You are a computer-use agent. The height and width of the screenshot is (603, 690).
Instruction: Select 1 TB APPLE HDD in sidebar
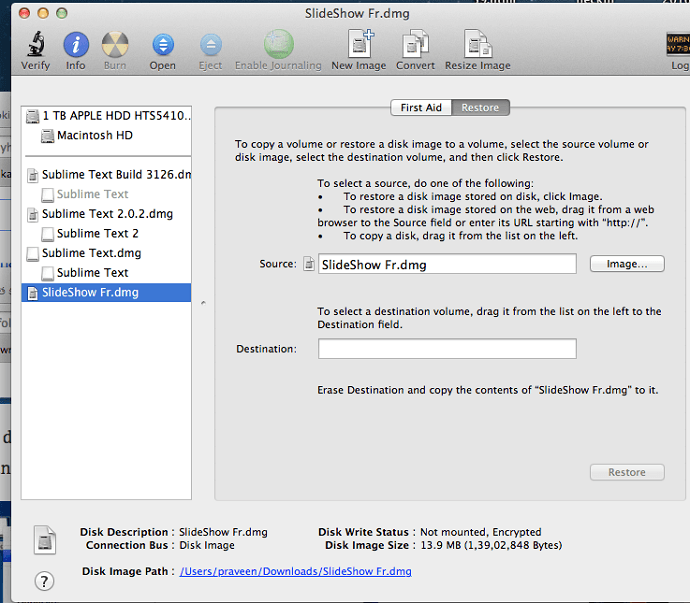(x=106, y=116)
